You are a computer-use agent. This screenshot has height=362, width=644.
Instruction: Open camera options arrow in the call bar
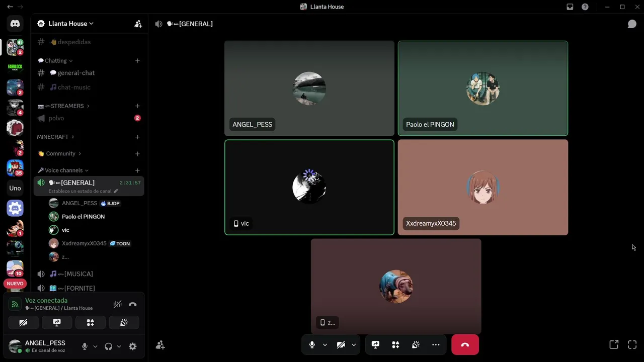pos(354,345)
